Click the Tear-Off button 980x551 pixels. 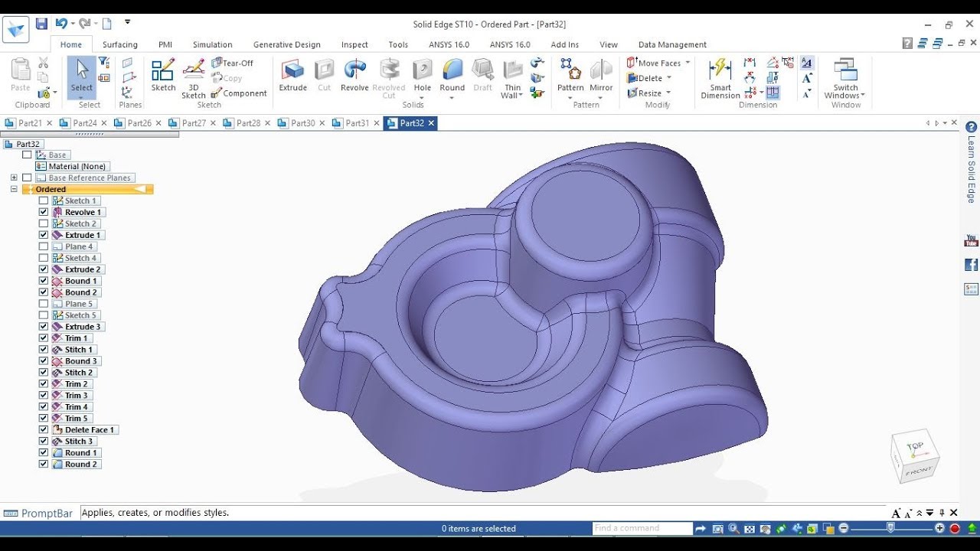click(232, 63)
